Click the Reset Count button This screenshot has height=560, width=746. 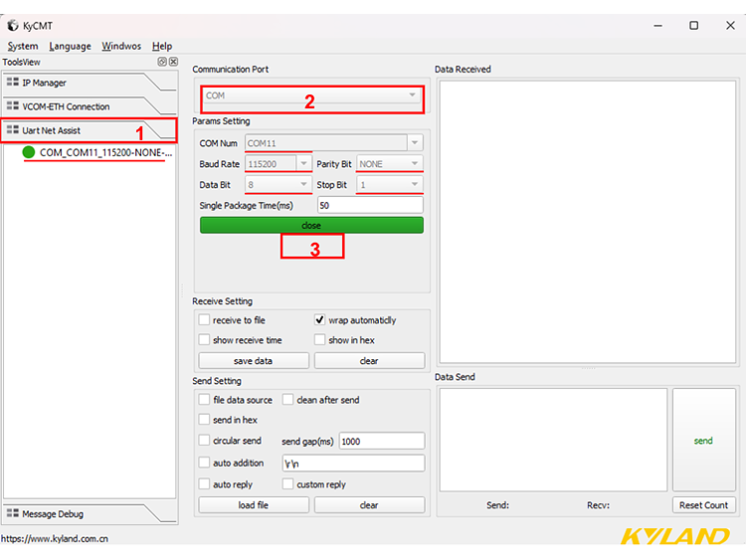tap(703, 505)
